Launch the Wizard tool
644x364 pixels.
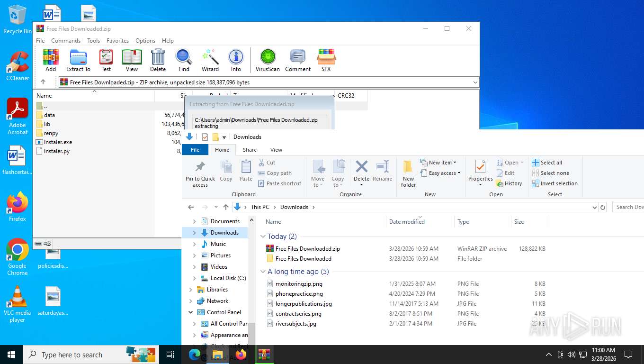click(x=210, y=60)
